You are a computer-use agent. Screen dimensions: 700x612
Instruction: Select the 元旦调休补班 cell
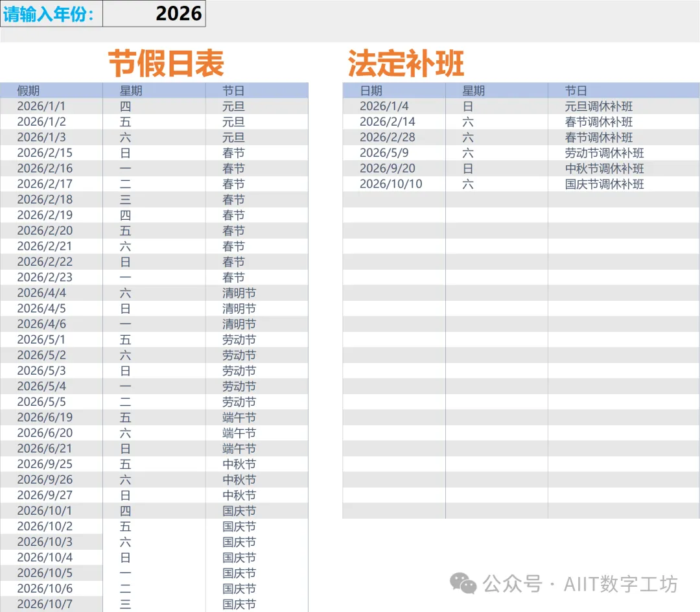coord(599,106)
